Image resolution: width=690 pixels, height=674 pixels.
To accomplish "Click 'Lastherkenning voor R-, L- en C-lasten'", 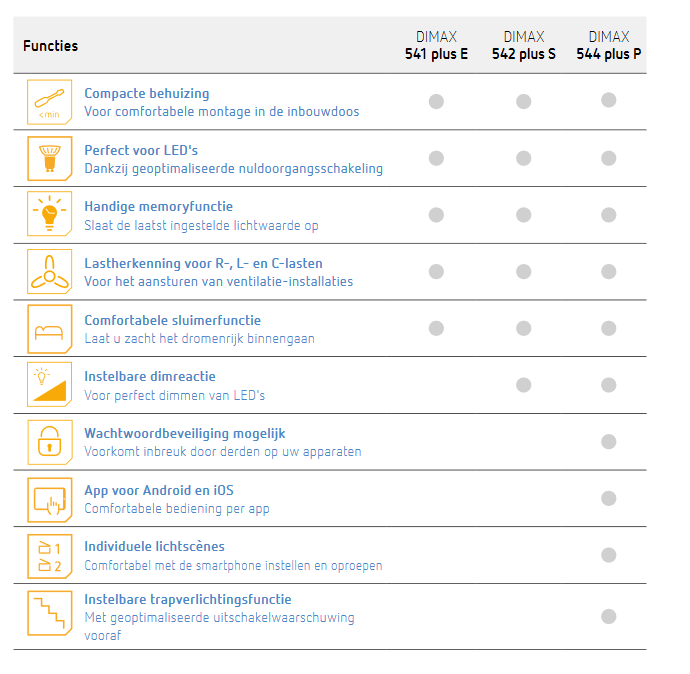I will click(x=203, y=263).
